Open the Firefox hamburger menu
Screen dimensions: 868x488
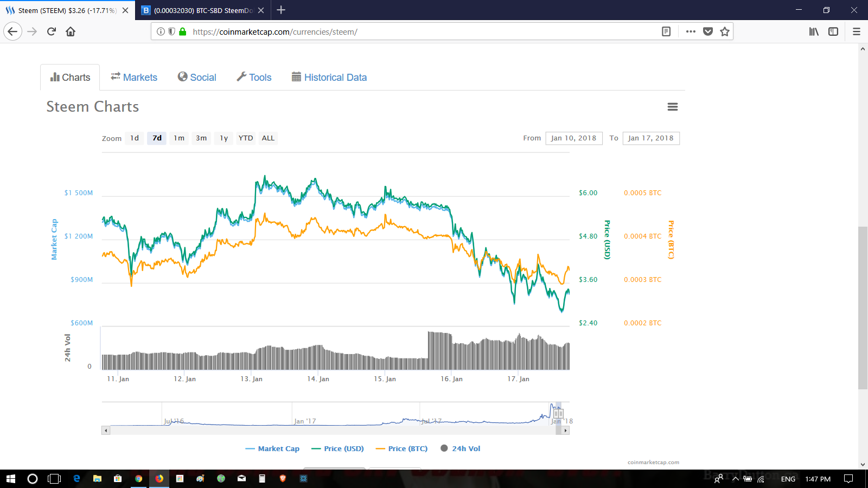click(857, 31)
